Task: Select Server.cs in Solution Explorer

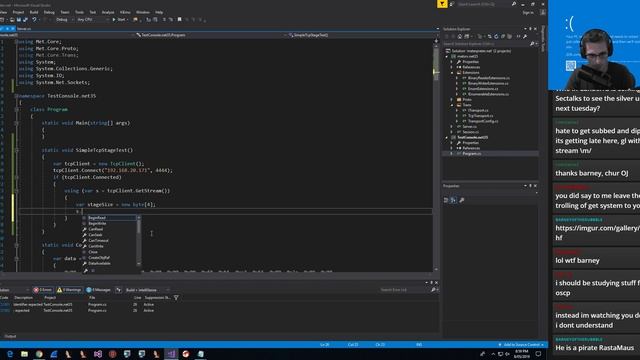Action: (x=469, y=127)
